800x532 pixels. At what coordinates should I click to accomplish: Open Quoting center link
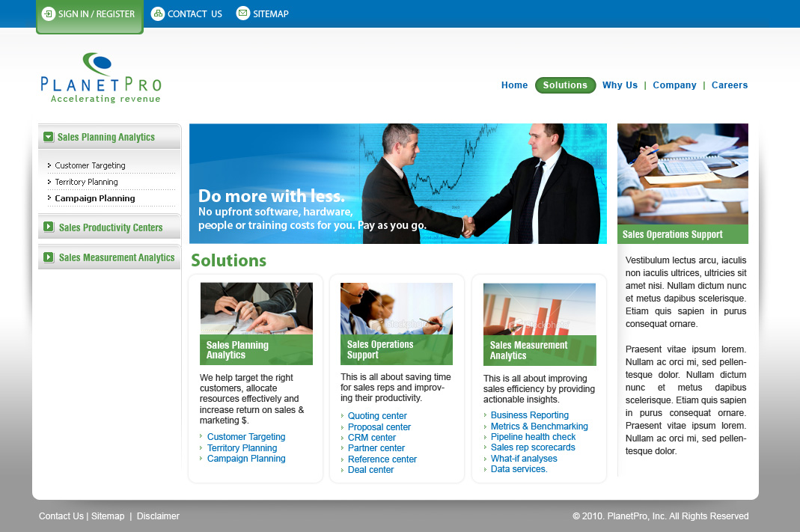pos(377,416)
